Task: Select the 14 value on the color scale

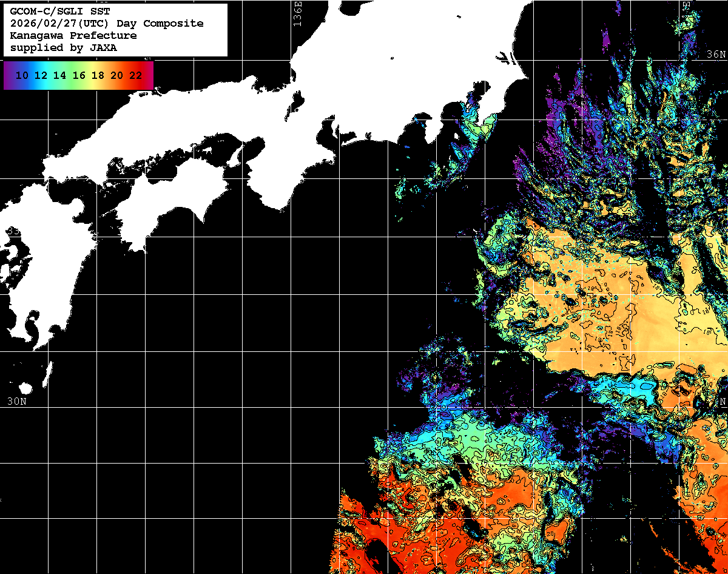Action: point(59,76)
